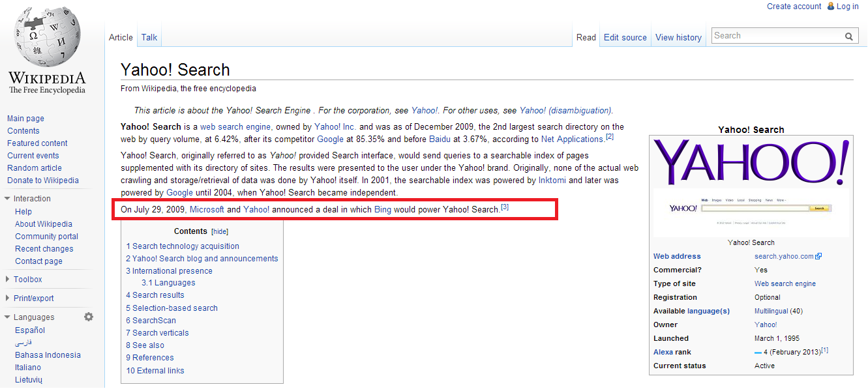Click Donate to Wikipedia
The width and height of the screenshot is (868, 391).
[x=43, y=181]
